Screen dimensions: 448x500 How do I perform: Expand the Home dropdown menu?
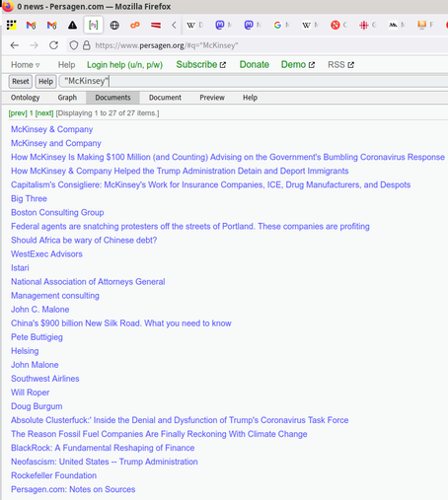[x=26, y=65]
